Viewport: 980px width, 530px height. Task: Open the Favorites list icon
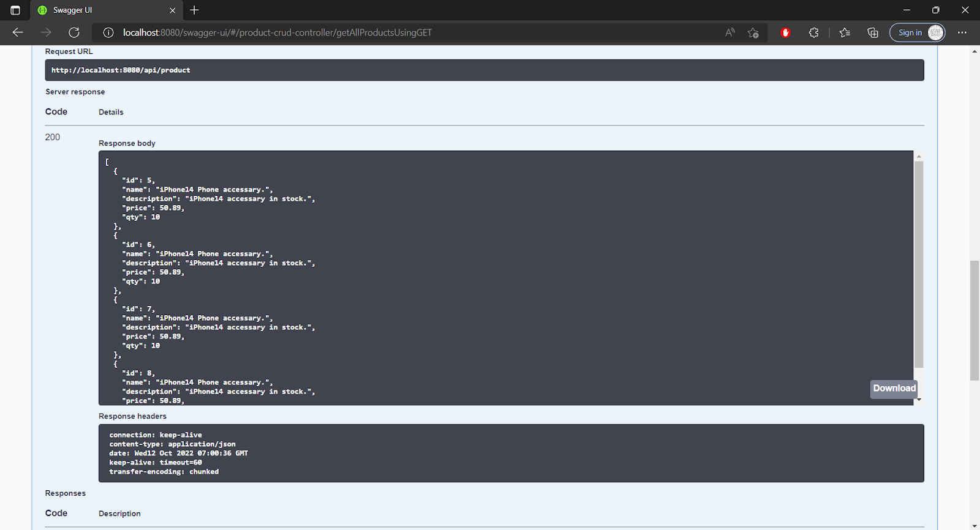tap(845, 32)
